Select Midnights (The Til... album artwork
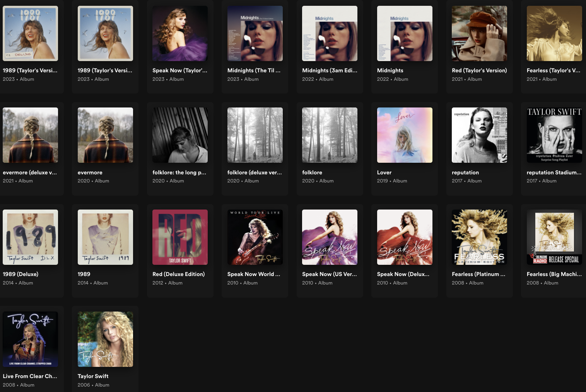 [255, 33]
